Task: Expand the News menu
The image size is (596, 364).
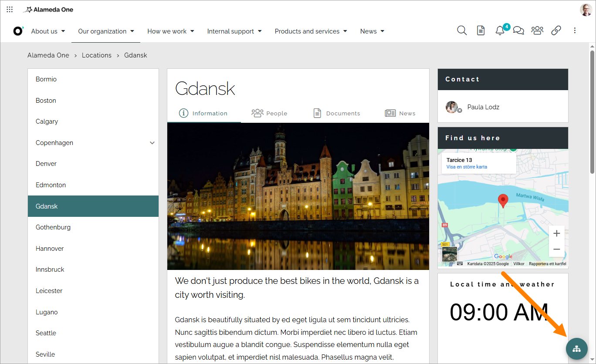Action: click(372, 31)
